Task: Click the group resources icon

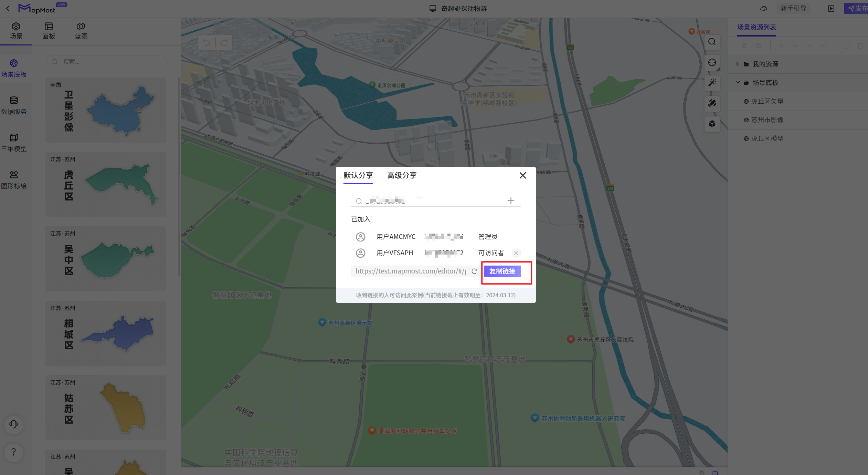Action: (x=744, y=45)
